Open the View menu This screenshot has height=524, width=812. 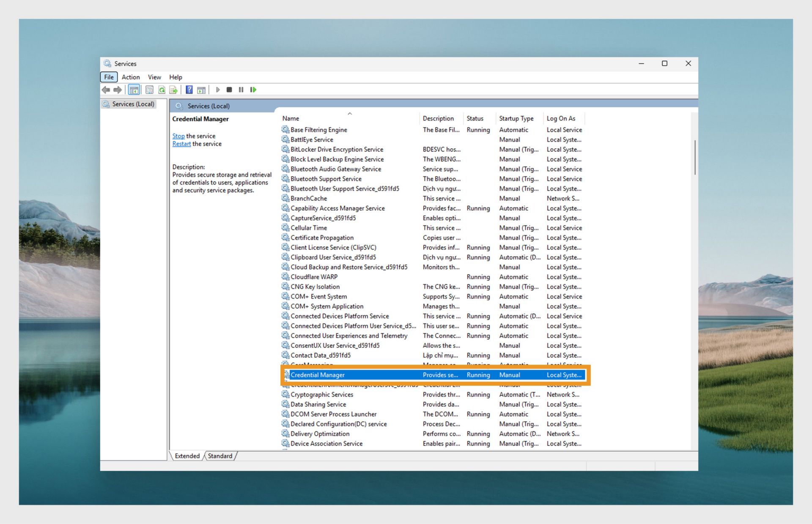point(154,77)
